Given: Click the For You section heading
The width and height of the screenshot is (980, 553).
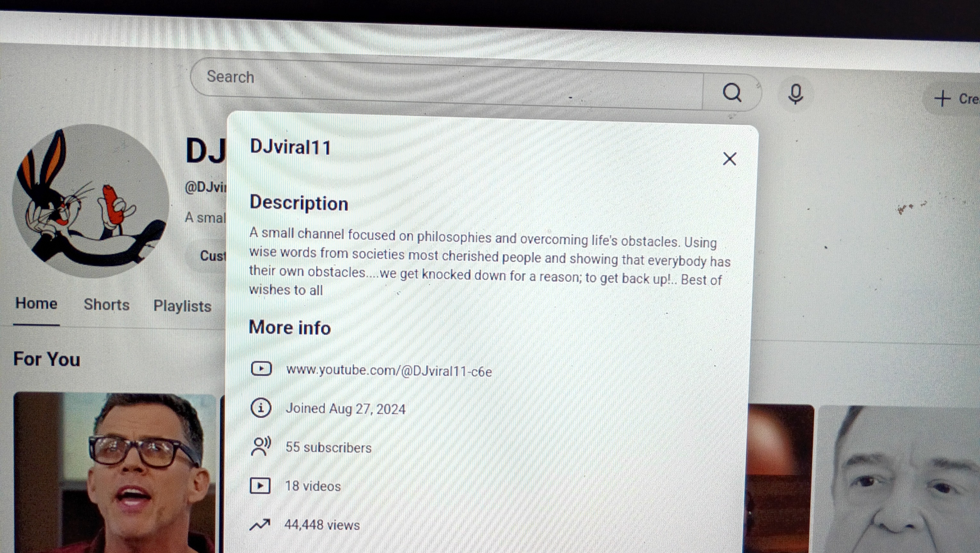Looking at the screenshot, I should 47,359.
